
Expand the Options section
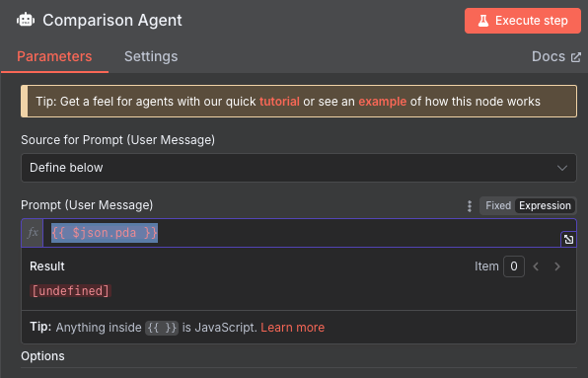coord(42,356)
